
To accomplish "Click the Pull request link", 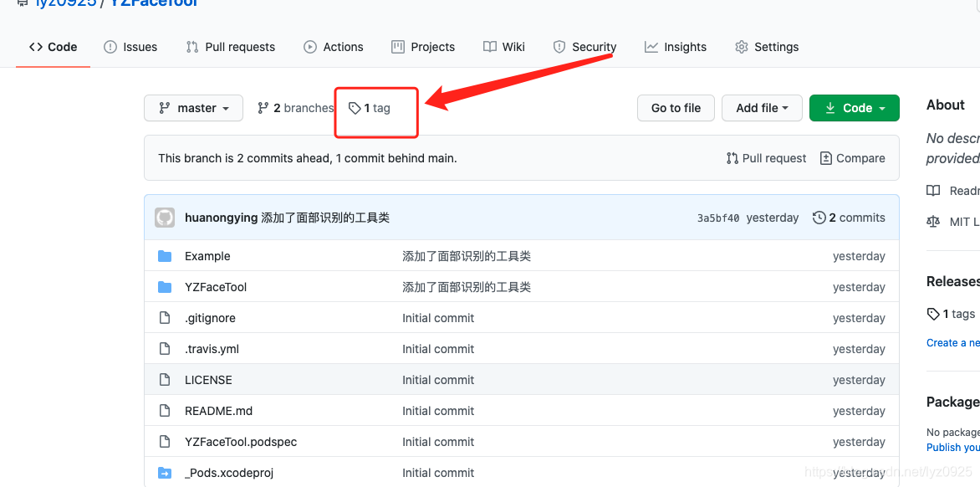I will (x=766, y=158).
